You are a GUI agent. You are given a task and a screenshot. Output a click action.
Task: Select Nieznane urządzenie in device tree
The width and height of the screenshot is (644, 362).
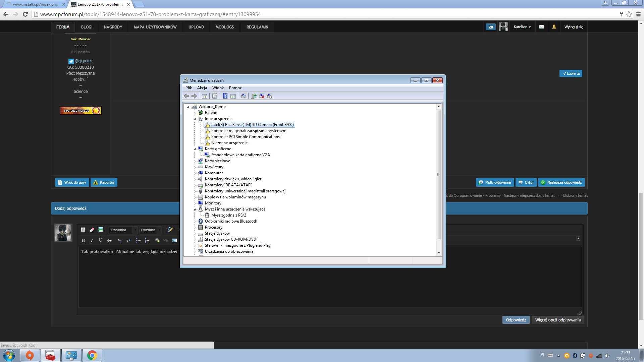(229, 143)
